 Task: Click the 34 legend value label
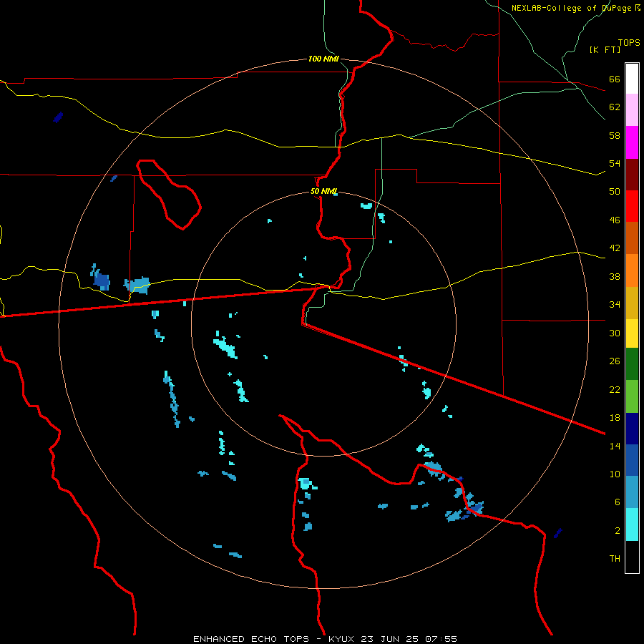(x=615, y=304)
